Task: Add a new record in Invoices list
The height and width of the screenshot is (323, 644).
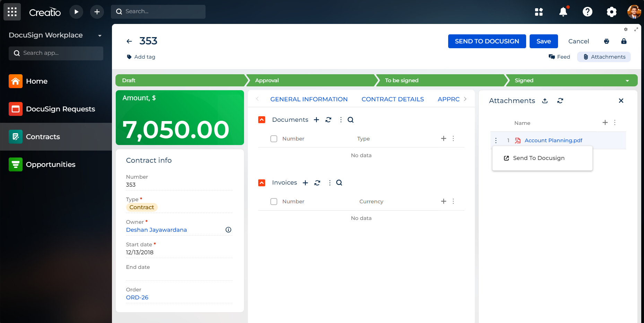Action: [305, 183]
